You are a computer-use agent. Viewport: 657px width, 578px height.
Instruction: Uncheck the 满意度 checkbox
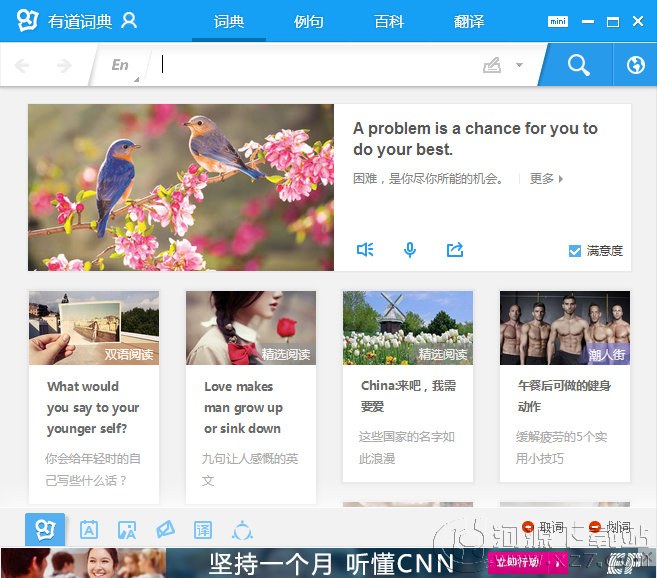coord(575,251)
